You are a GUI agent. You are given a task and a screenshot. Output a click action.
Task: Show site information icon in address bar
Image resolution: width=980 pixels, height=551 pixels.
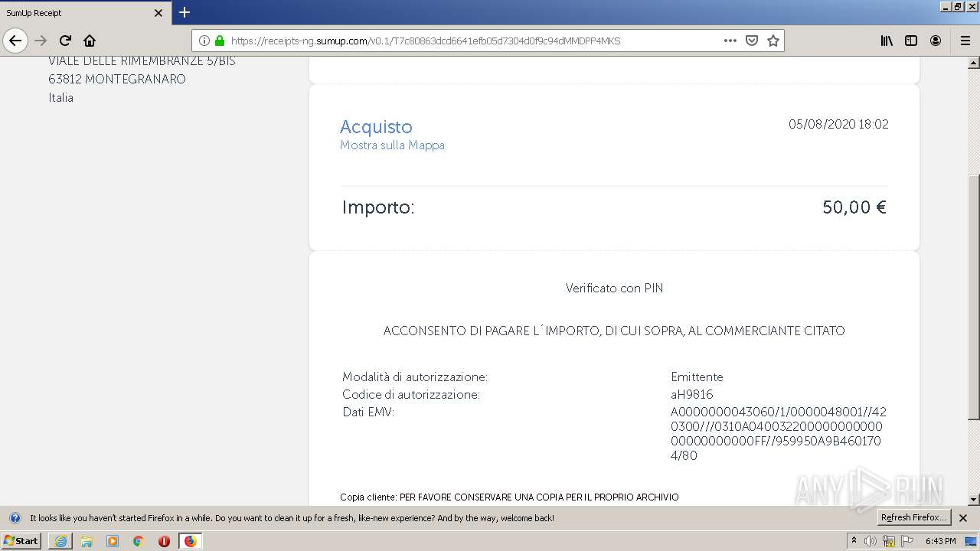click(204, 41)
